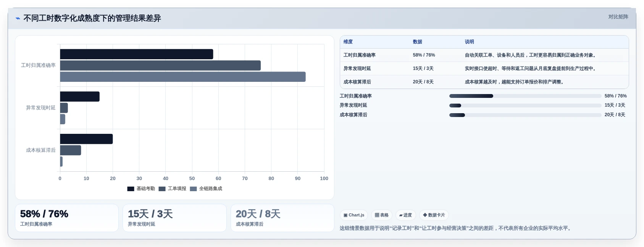Click the description starting 实时接口使超时、等待和返工问题
This screenshot has height=247, width=644.
[x=531, y=69]
